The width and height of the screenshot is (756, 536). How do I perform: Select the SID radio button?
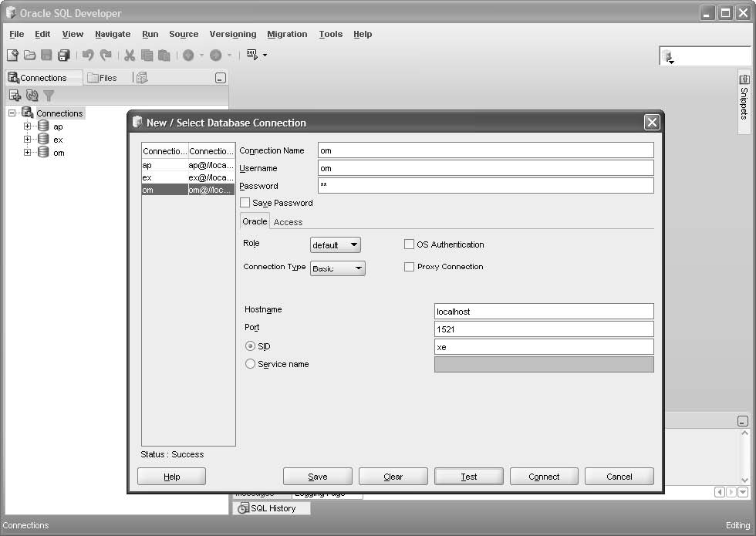point(250,346)
